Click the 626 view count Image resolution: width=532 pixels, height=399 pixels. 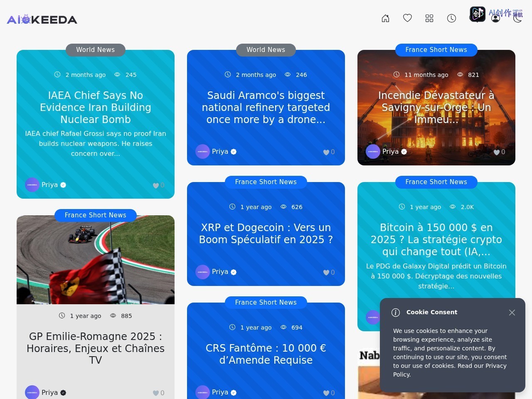click(x=297, y=207)
